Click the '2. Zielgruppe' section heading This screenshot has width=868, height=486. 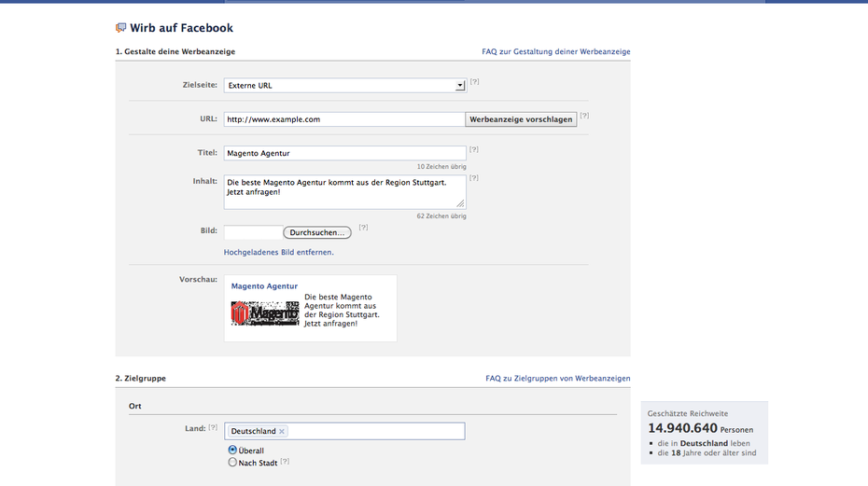(141, 378)
